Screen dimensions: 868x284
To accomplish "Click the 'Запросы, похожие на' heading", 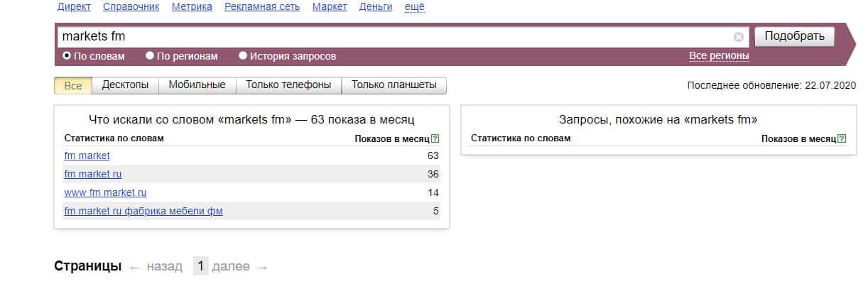I will click(x=658, y=120).
